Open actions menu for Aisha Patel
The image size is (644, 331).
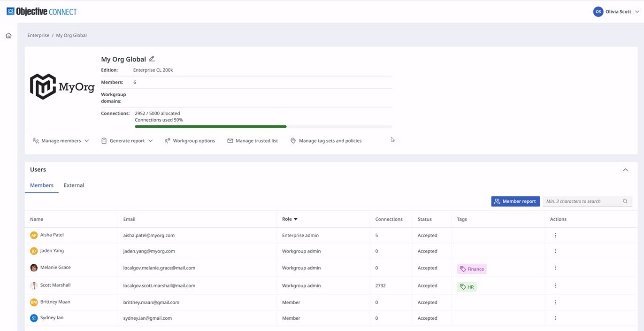click(555, 235)
